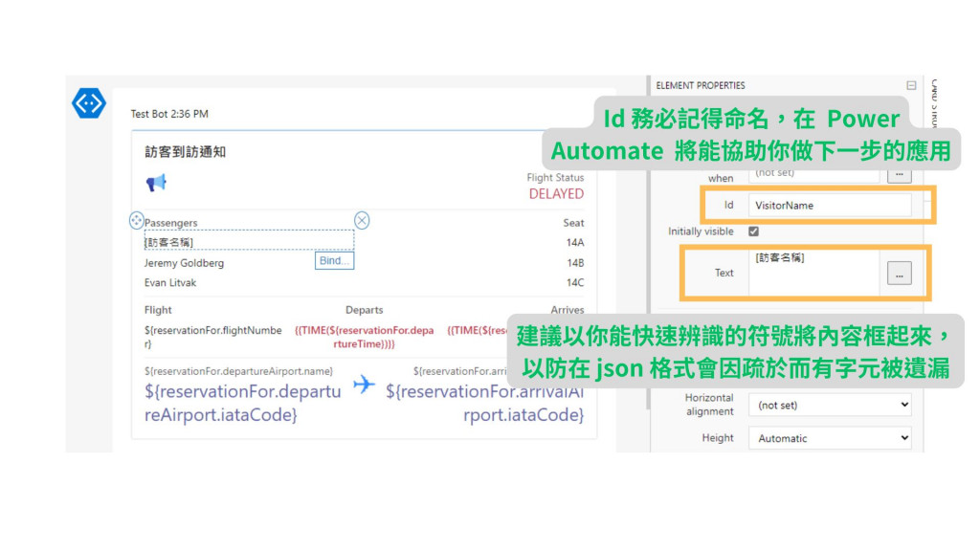This screenshot has width=980, height=551.
Task: Click the blue airplane icon
Action: (x=364, y=384)
